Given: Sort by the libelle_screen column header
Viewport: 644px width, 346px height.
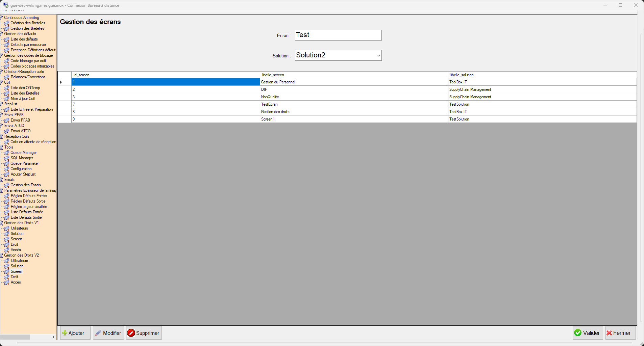Looking at the screenshot, I should (354, 75).
